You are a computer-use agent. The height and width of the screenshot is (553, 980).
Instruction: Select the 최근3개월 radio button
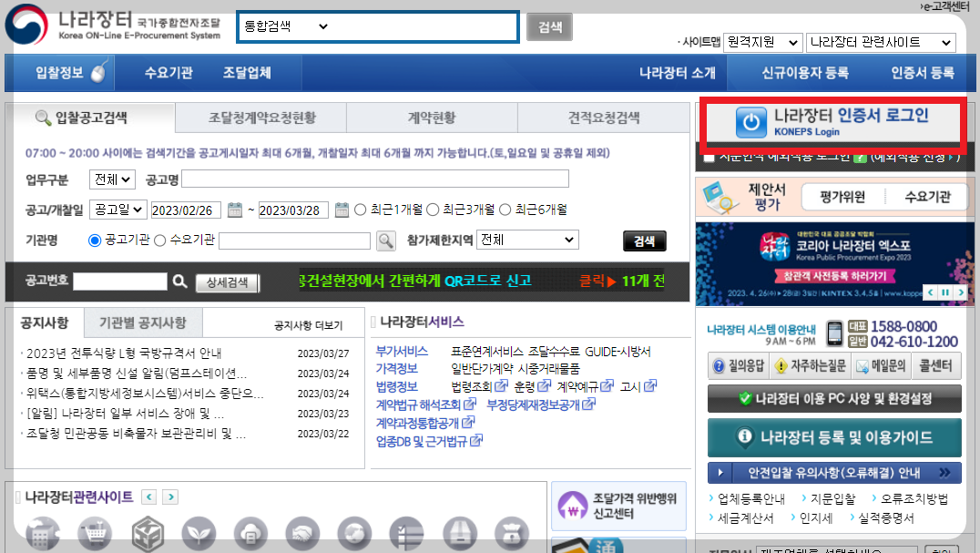tap(433, 210)
